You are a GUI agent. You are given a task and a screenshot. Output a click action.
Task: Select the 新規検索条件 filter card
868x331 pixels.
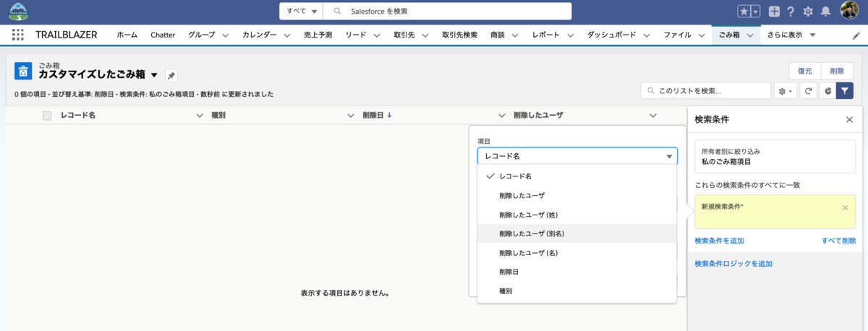pos(775,212)
